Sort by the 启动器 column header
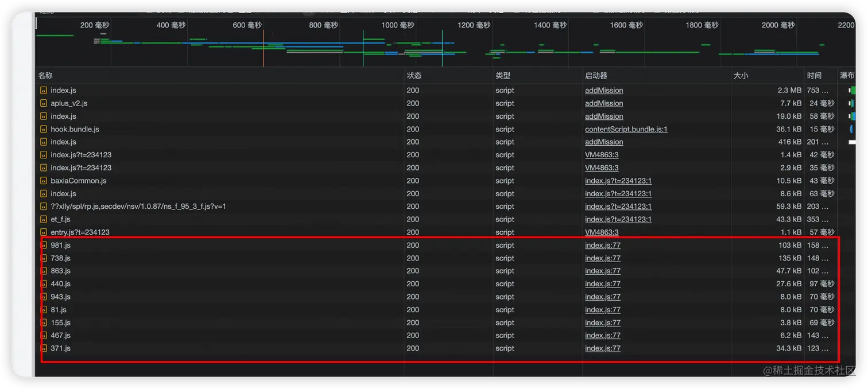 [596, 76]
